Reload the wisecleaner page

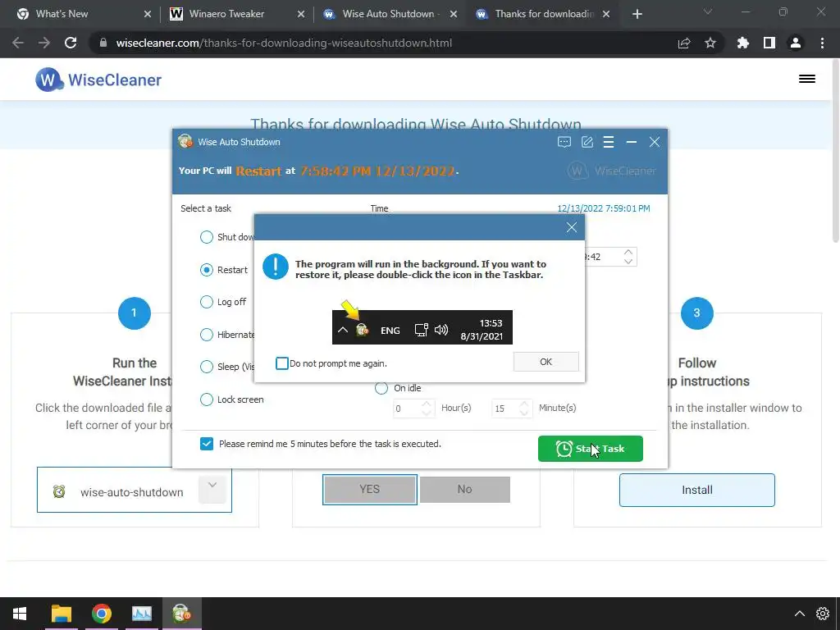(x=71, y=43)
